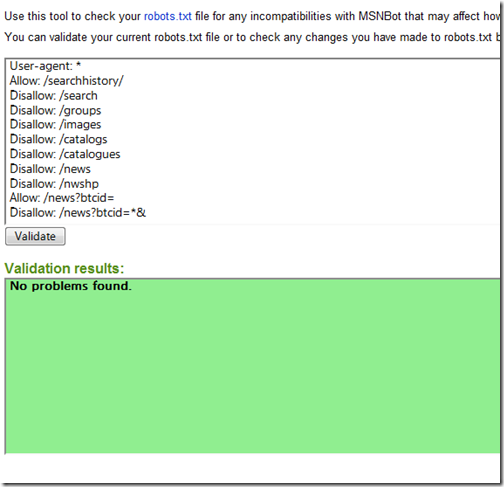
Task: Click the Validate button
Action: pyautogui.click(x=35, y=236)
